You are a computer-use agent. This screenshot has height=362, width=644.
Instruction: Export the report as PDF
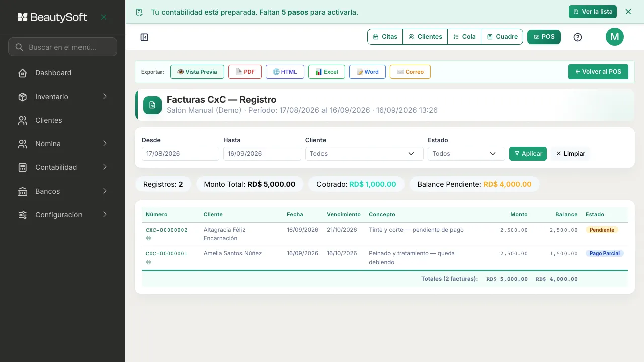245,72
